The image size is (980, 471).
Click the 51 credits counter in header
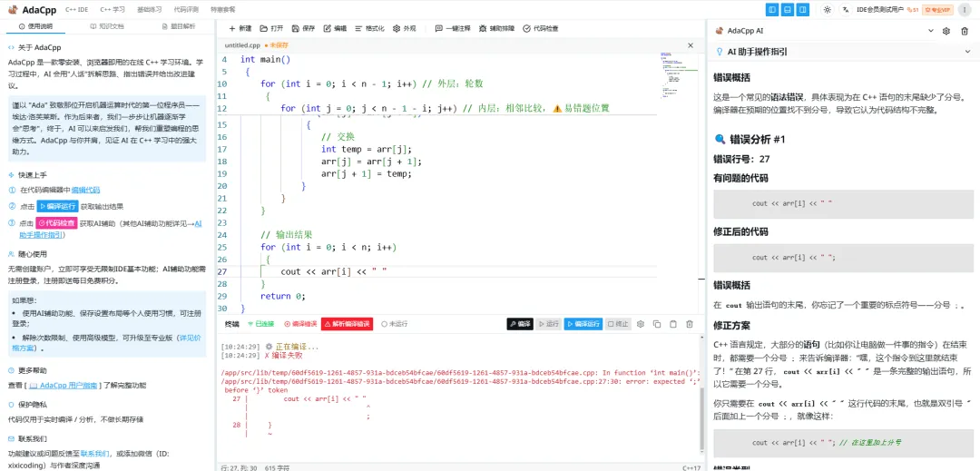point(913,9)
